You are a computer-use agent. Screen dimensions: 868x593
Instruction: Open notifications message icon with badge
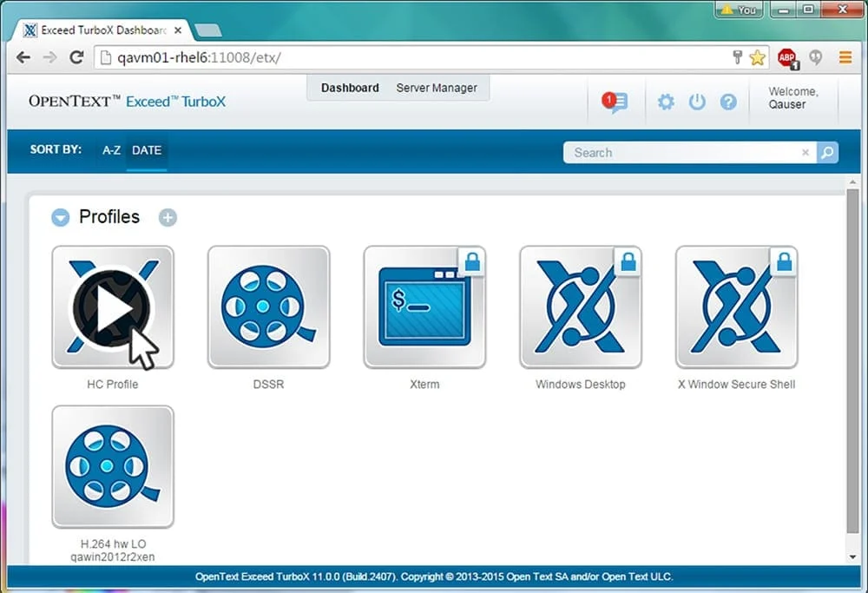pyautogui.click(x=615, y=102)
